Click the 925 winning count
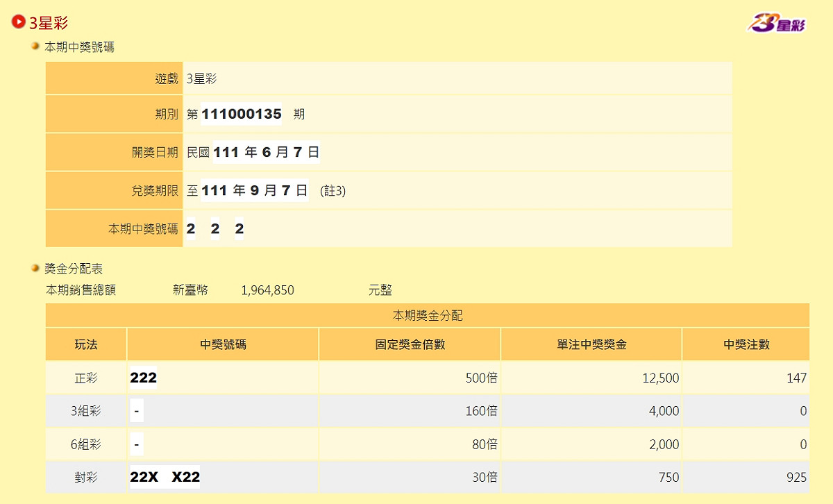Viewport: 833px width, 504px height. point(797,478)
